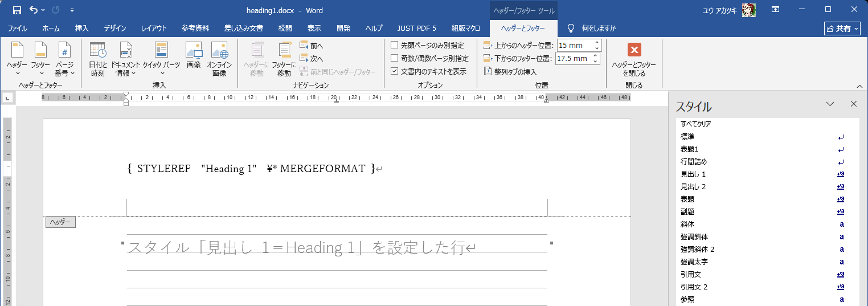This screenshot has width=868, height=306.
Task: Click the lightbulb 何をしますか search
Action: pyautogui.click(x=591, y=28)
